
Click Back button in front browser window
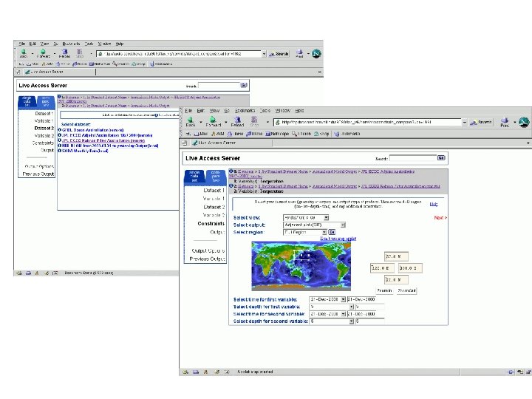coord(191,121)
